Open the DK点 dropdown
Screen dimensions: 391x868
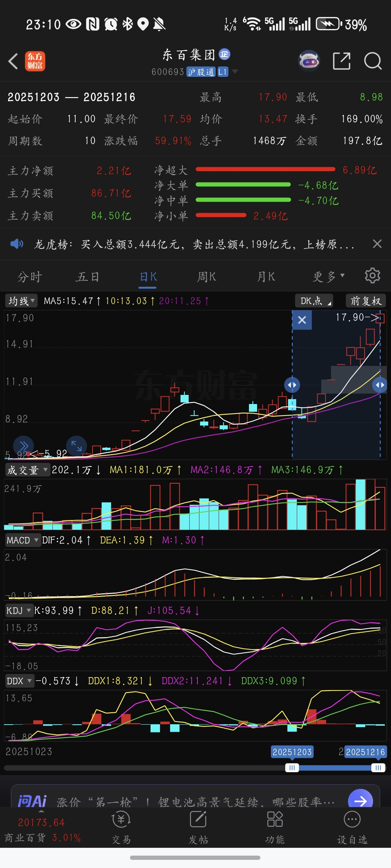pos(314,300)
